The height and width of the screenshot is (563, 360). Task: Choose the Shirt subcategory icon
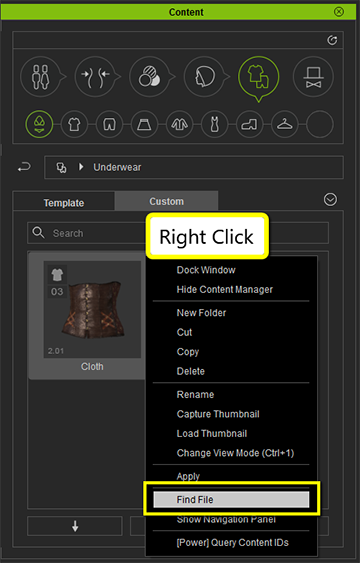(74, 125)
